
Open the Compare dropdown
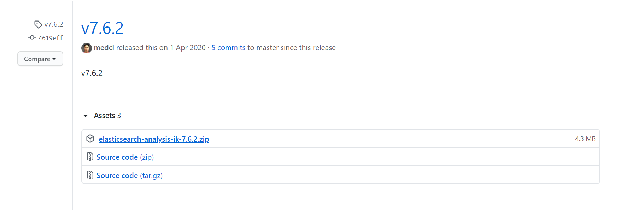pyautogui.click(x=40, y=59)
